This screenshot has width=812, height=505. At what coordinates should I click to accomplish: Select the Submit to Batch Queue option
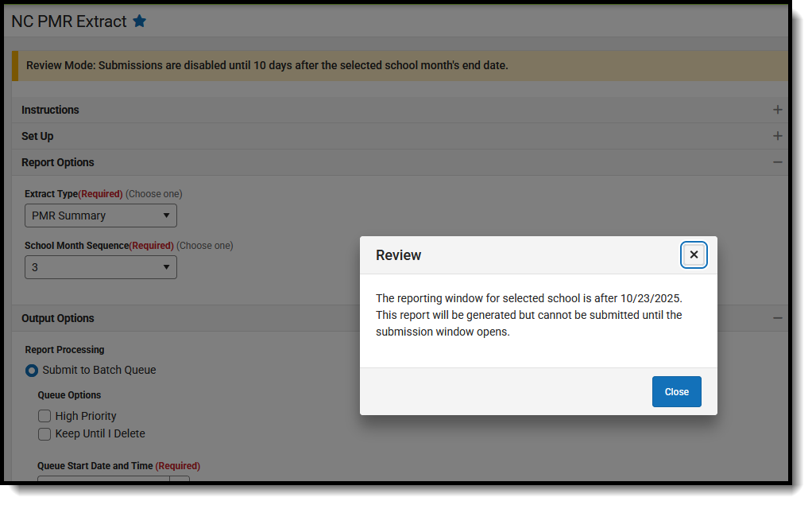click(x=31, y=370)
